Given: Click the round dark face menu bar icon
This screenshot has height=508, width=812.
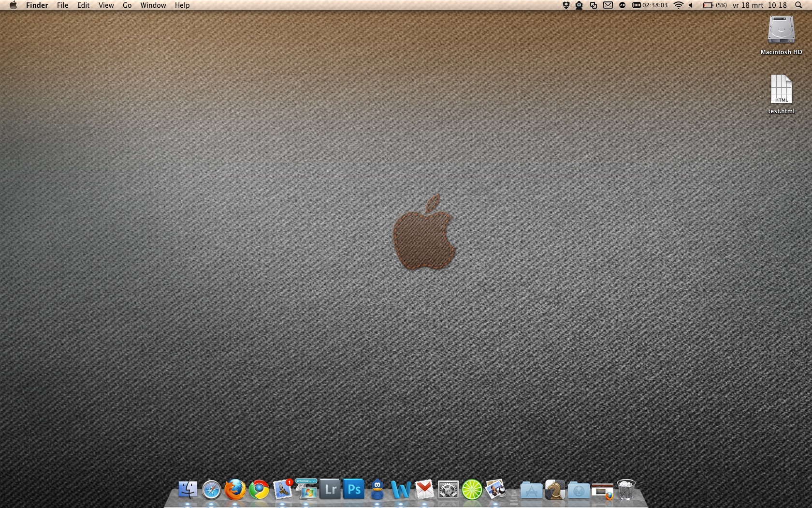Looking at the screenshot, I should 623,5.
